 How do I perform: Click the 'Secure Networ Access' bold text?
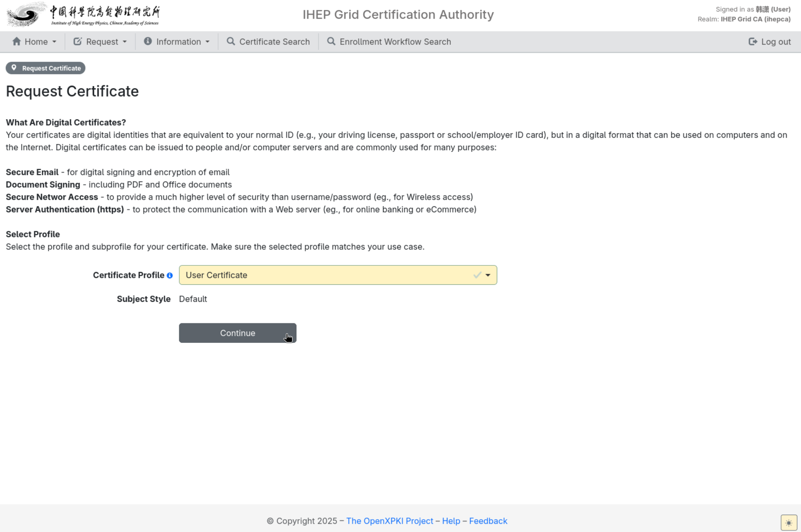click(x=52, y=197)
